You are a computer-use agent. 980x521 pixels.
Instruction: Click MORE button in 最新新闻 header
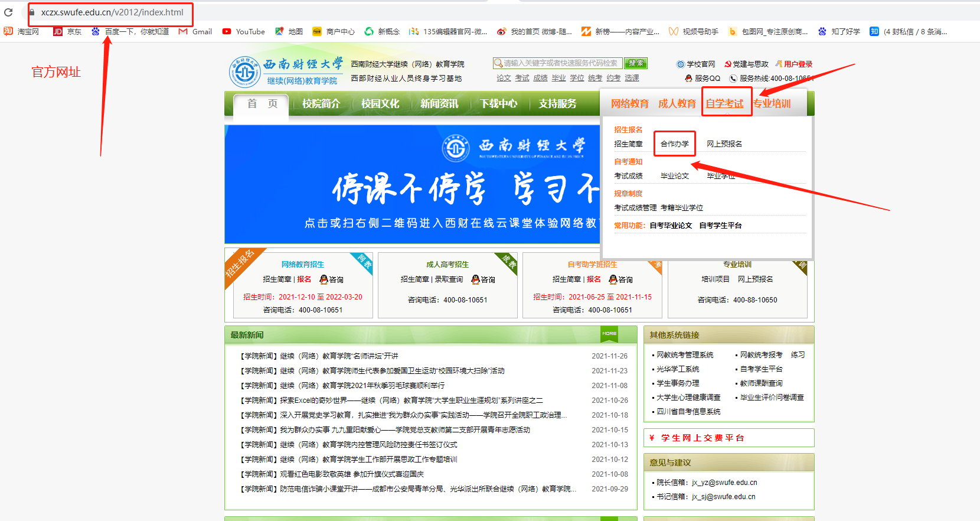pos(609,334)
